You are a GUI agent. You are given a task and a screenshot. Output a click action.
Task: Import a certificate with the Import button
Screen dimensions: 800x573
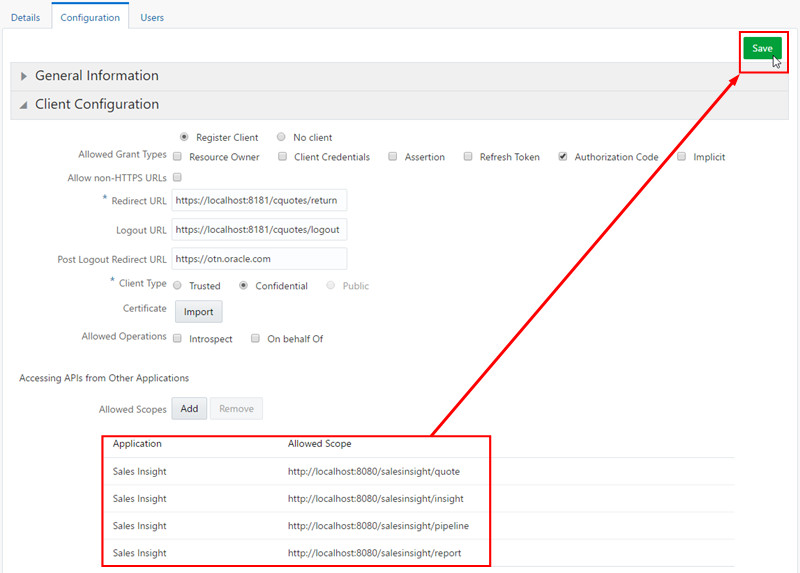(198, 312)
